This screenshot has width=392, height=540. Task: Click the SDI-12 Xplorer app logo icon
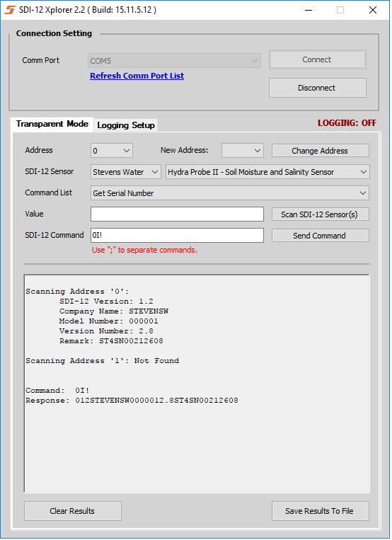(10, 10)
